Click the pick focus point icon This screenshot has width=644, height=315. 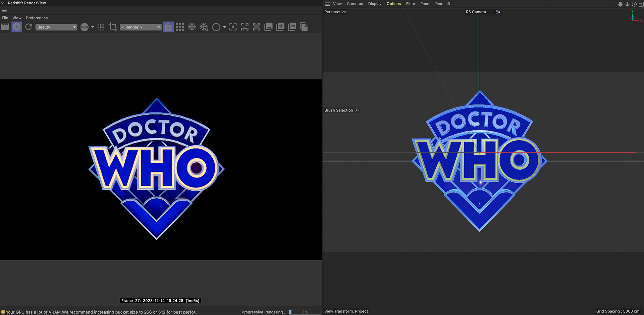(x=233, y=27)
